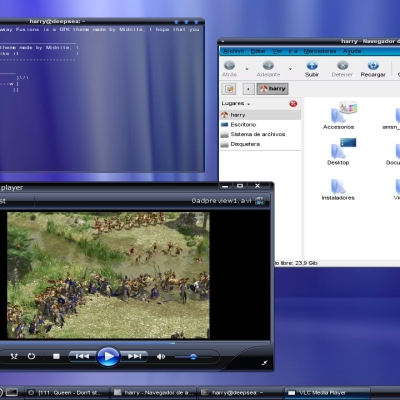This screenshot has height=400, width=400.
Task: Click the Adelante forward button
Action: (268, 69)
